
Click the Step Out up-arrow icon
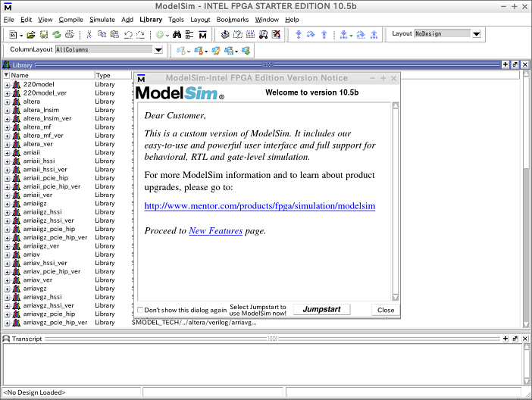pos(324,35)
